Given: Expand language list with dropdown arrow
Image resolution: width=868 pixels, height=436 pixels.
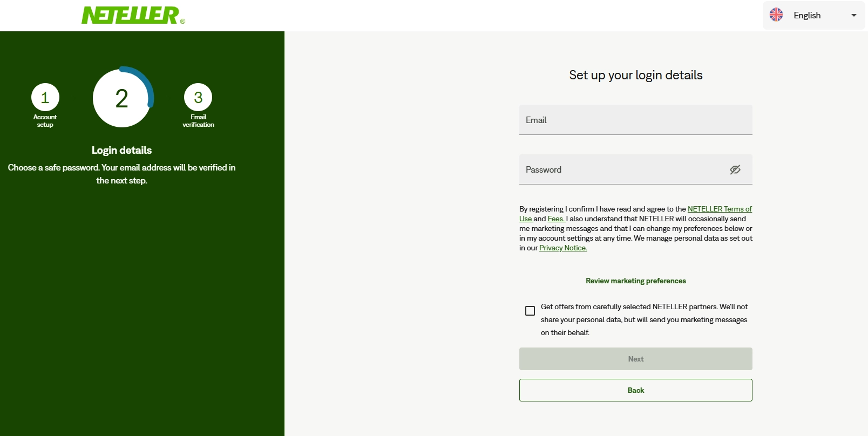Looking at the screenshot, I should [x=854, y=15].
